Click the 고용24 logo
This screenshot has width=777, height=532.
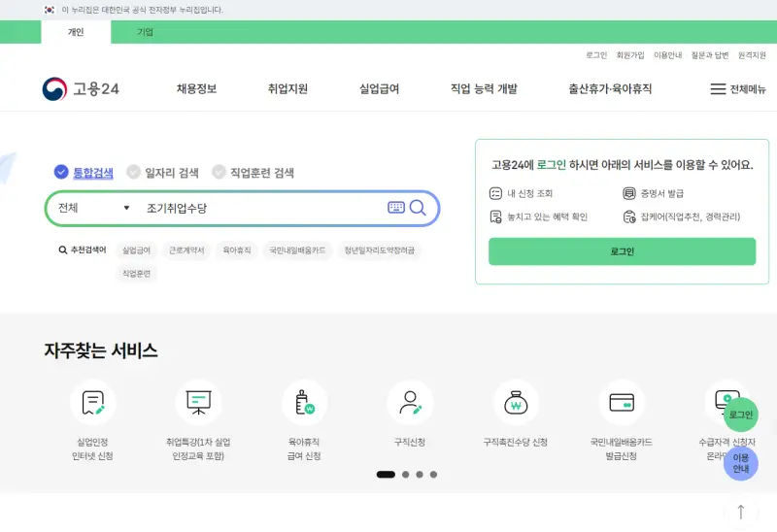pyautogui.click(x=81, y=89)
